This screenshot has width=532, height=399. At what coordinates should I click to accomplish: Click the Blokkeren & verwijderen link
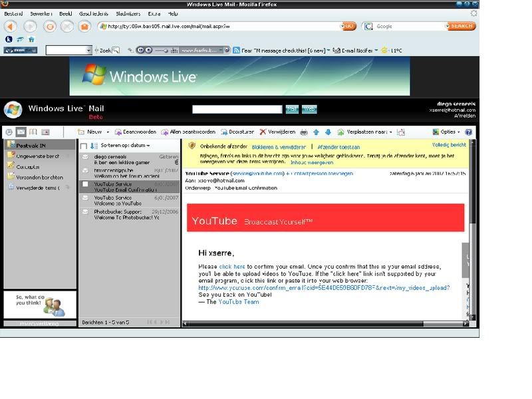pyautogui.click(x=279, y=147)
